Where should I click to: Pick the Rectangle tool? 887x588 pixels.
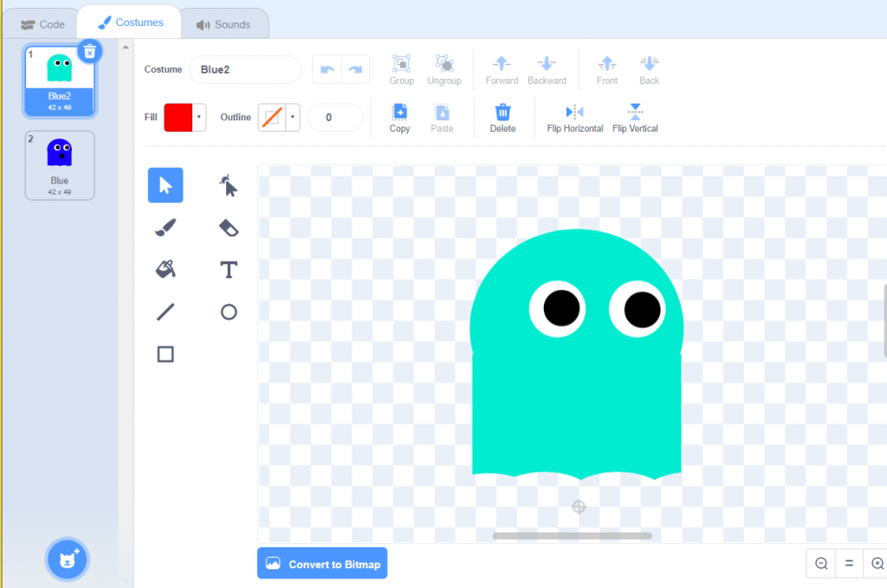(165, 353)
